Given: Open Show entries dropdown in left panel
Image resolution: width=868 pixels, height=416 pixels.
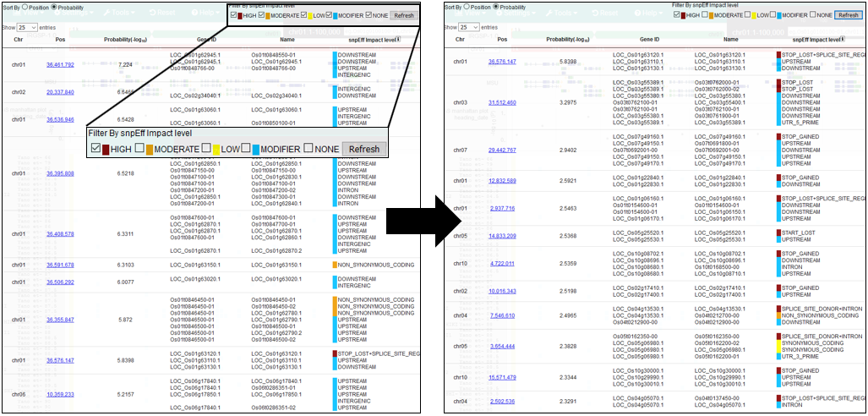Looking at the screenshot, I should tap(26, 27).
